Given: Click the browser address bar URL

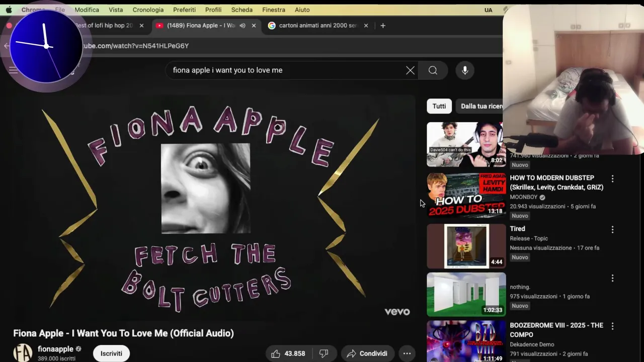Looking at the screenshot, I should 136,46.
